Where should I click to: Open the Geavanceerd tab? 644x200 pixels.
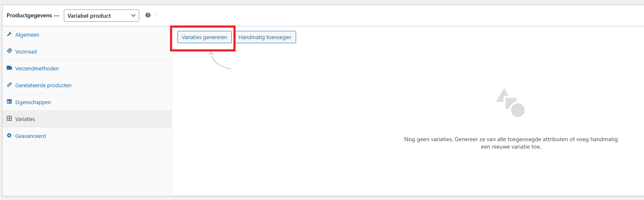(x=30, y=136)
